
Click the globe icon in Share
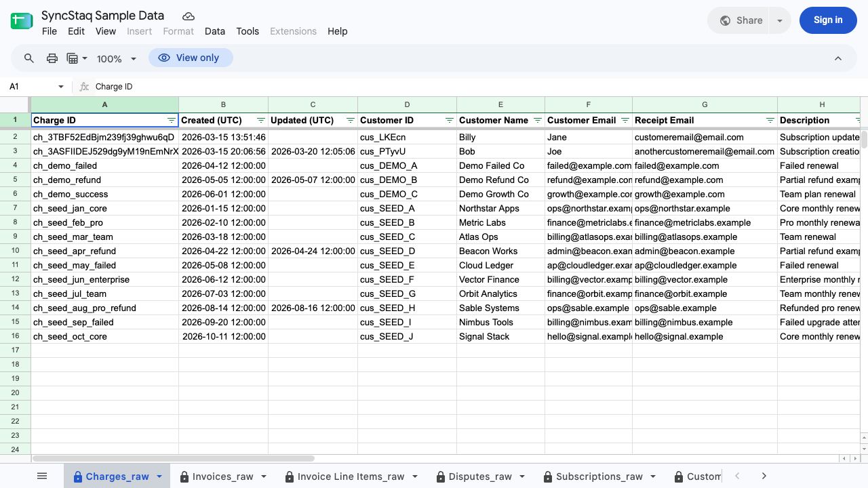(x=725, y=20)
